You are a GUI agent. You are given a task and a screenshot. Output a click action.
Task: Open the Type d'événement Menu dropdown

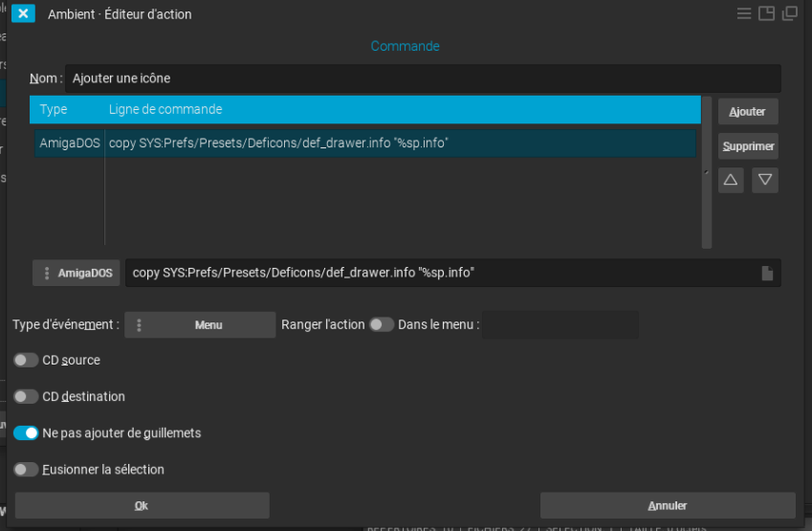pyautogui.click(x=200, y=325)
